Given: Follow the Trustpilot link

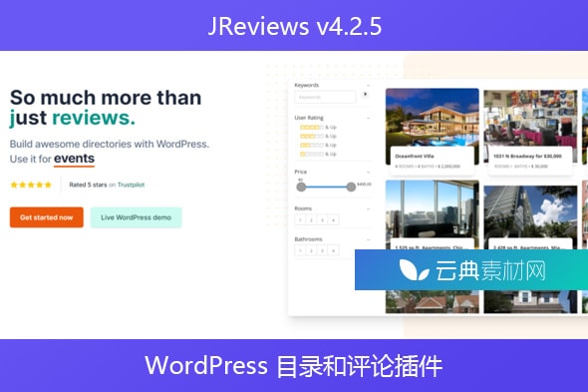Looking at the screenshot, I should click(131, 185).
